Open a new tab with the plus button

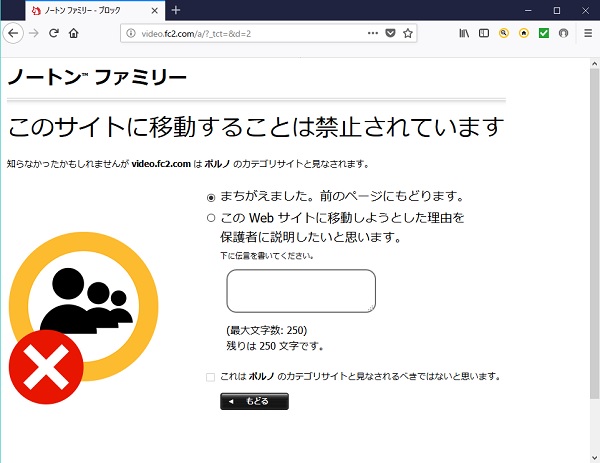point(176,10)
